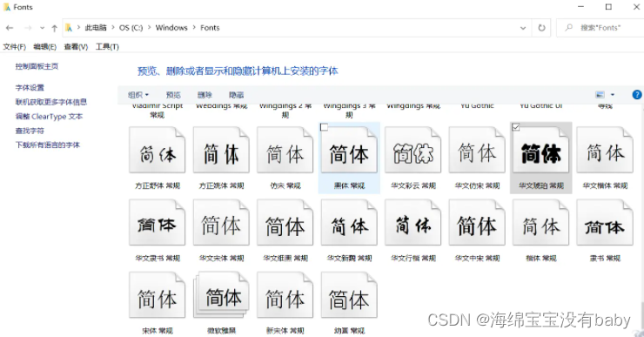Click the change view icon
This screenshot has width=644, height=337.
click(x=600, y=95)
